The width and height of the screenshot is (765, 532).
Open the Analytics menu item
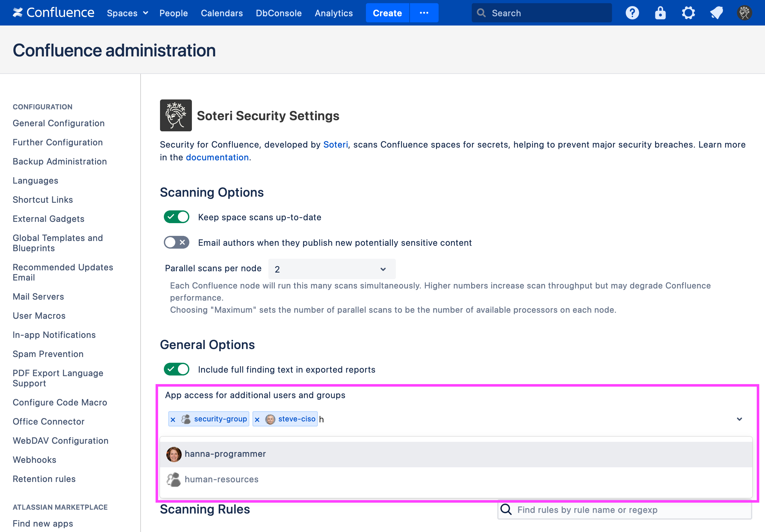(x=333, y=13)
